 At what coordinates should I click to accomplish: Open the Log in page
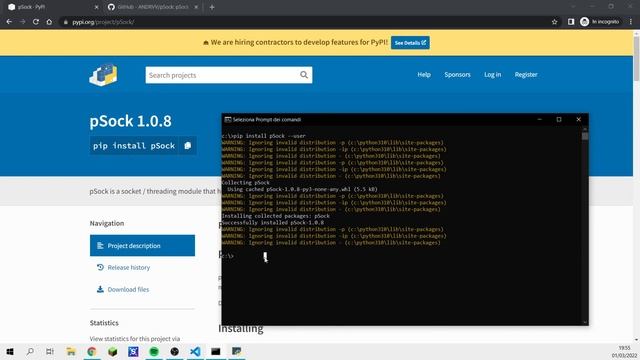coord(492,75)
